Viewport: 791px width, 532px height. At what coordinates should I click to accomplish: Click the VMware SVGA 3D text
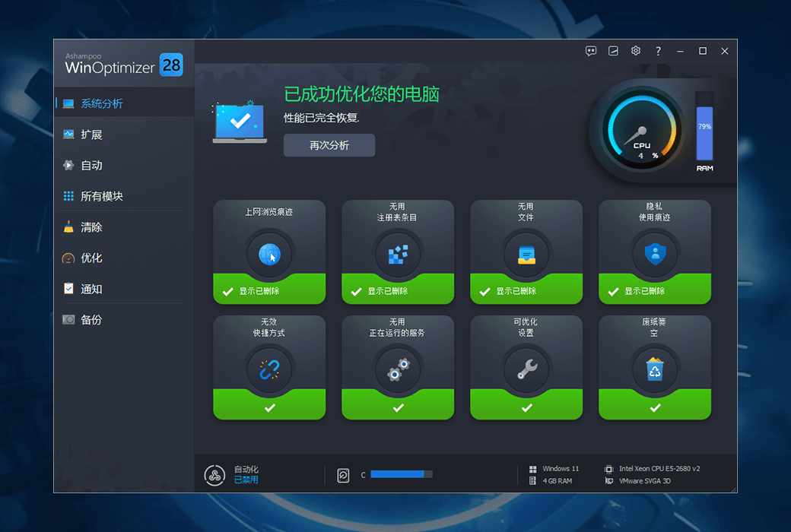pos(645,481)
